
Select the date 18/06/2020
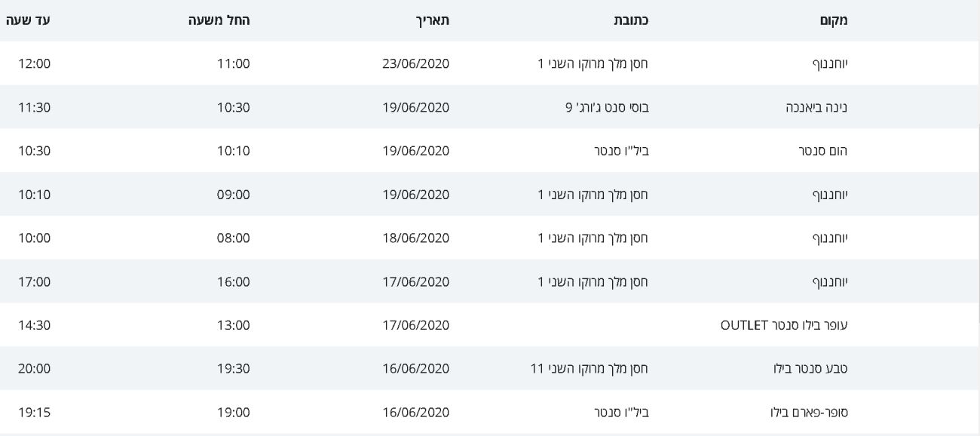click(415, 238)
